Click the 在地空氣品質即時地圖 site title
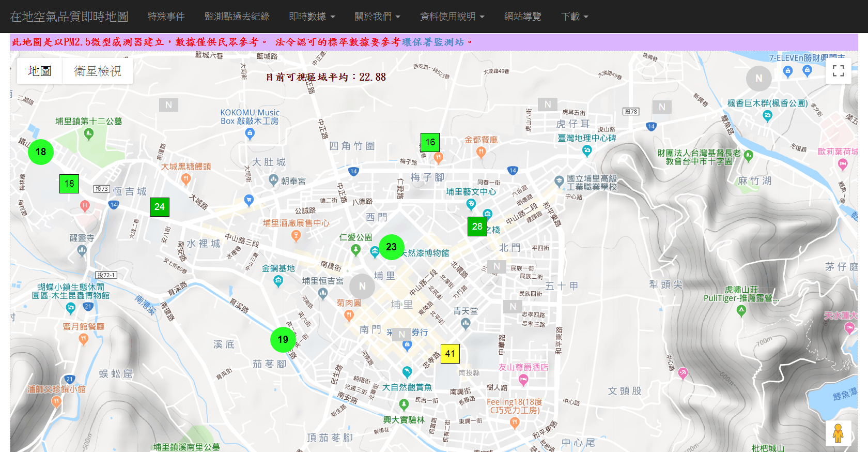Screen dimensions: 868x452 click(x=69, y=17)
